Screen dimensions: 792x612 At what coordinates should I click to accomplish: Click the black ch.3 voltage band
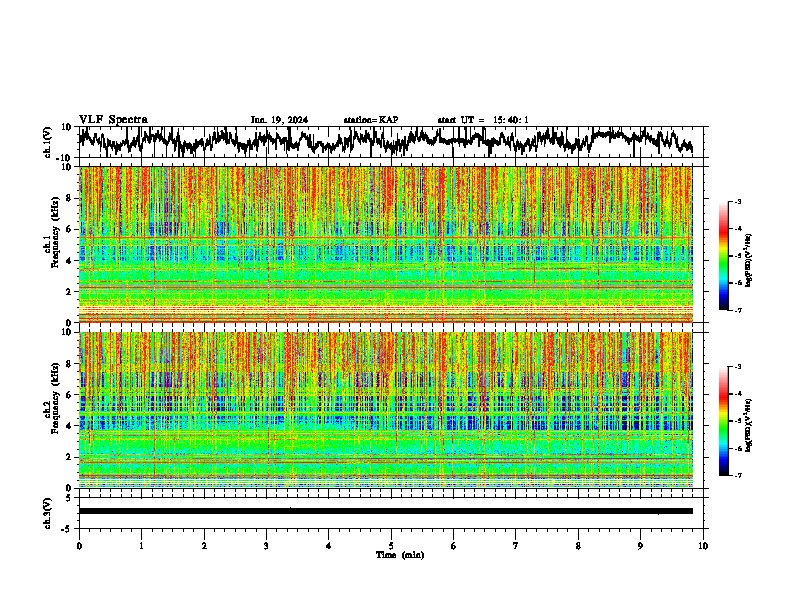click(386, 511)
